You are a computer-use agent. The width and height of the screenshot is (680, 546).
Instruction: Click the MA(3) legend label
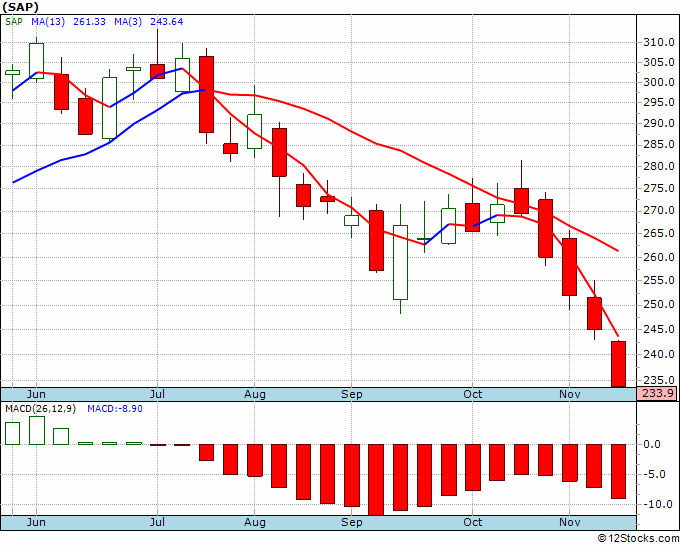[128, 22]
